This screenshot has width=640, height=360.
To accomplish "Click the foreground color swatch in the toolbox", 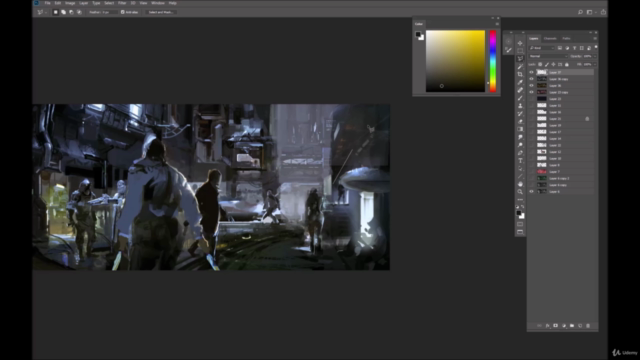I will (519, 213).
